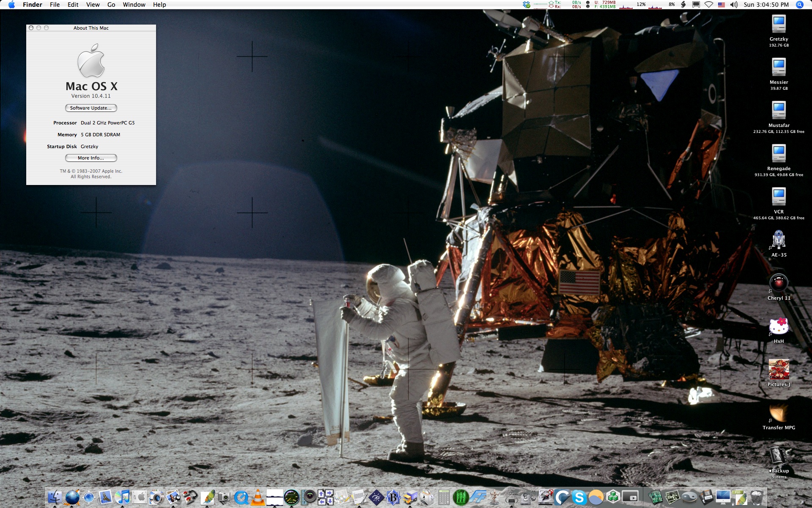
Task: Open Spotlight search magnifier
Action: 799,5
